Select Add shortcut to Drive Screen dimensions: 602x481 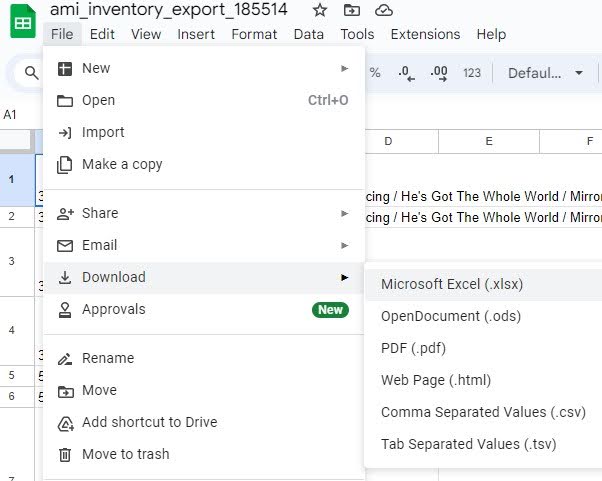203,422
